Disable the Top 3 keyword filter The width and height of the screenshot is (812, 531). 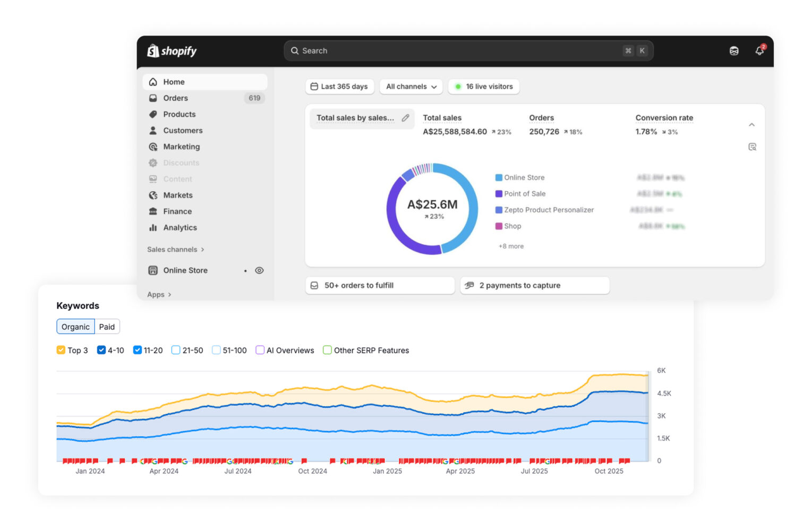61,350
